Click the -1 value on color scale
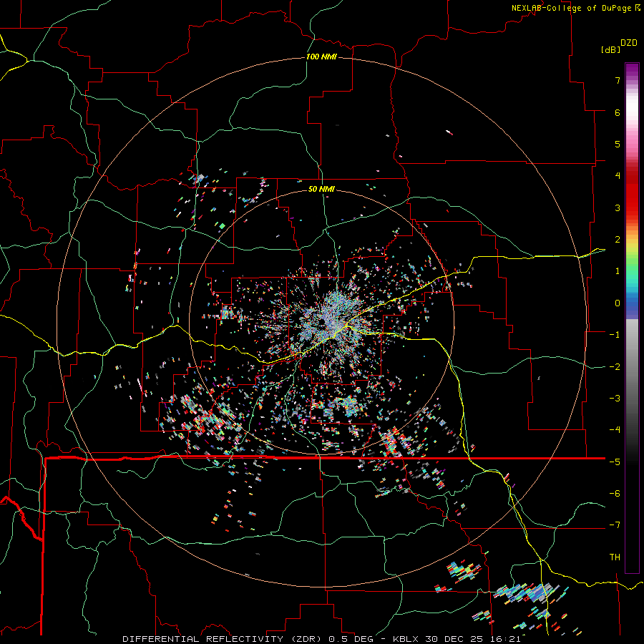This screenshot has height=644, width=644. click(x=615, y=335)
